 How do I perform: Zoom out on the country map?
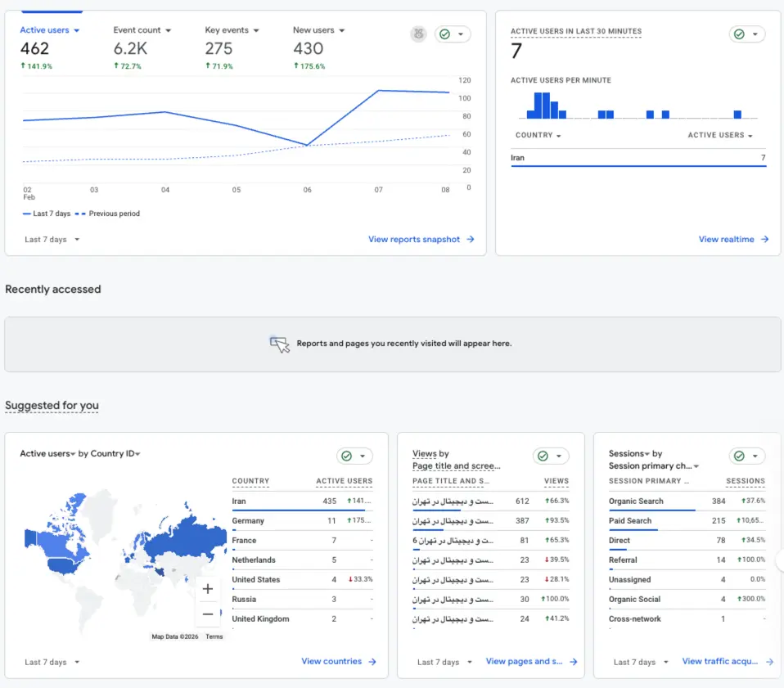[x=208, y=614]
